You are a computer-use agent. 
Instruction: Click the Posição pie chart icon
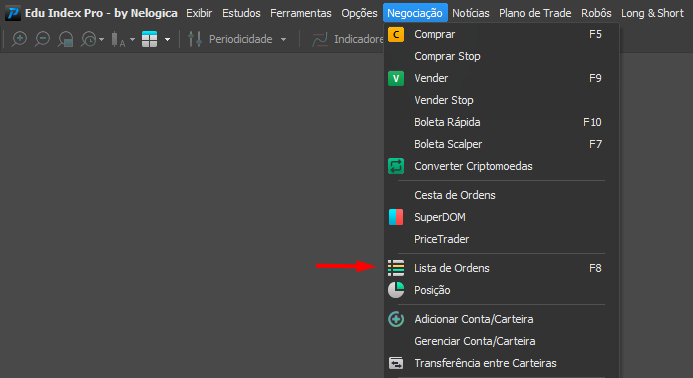[x=396, y=290]
